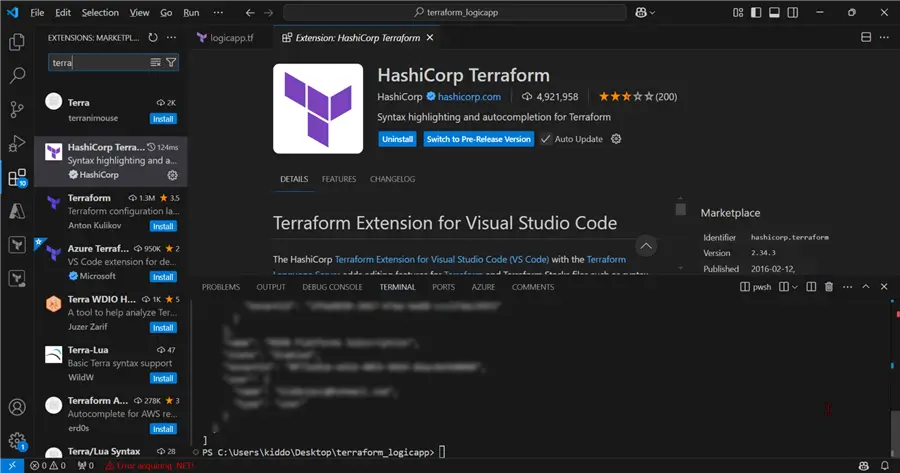Viewport: 900px width, 473px height.
Task: Click the command center search box
Action: coord(455,12)
